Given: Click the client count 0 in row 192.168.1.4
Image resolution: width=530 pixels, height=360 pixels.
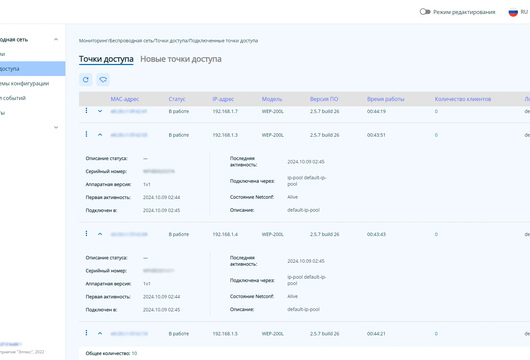Looking at the screenshot, I should (x=436, y=234).
